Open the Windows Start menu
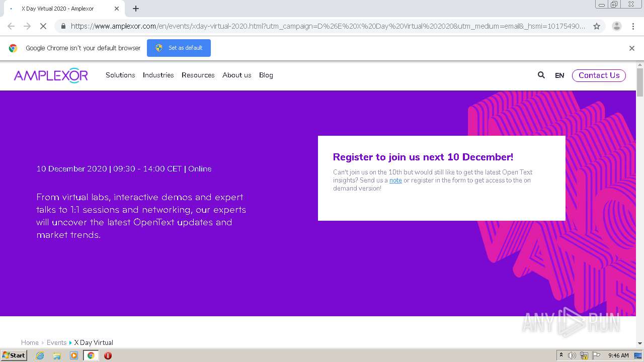 pos(14,355)
